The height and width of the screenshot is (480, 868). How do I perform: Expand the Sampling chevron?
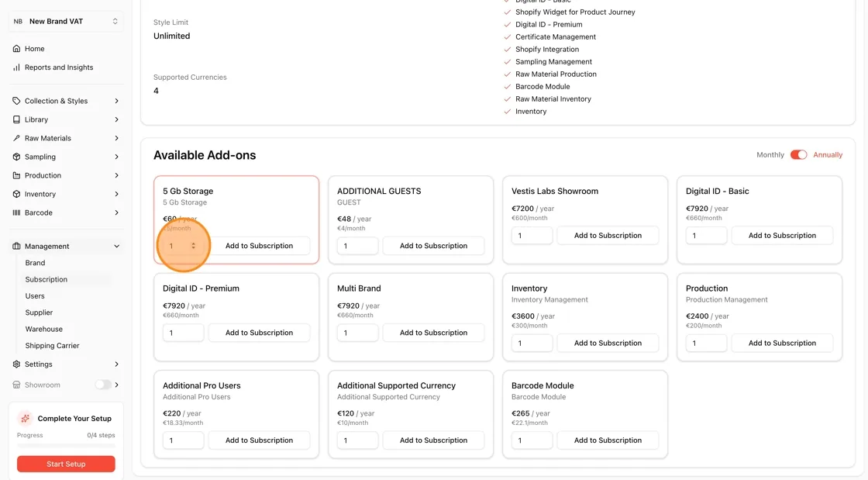click(x=117, y=157)
